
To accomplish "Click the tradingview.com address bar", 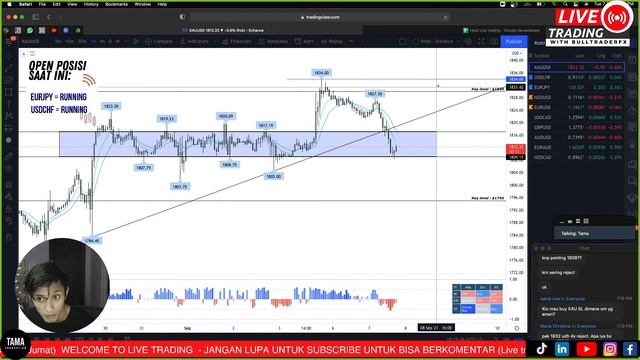I will (320, 17).
